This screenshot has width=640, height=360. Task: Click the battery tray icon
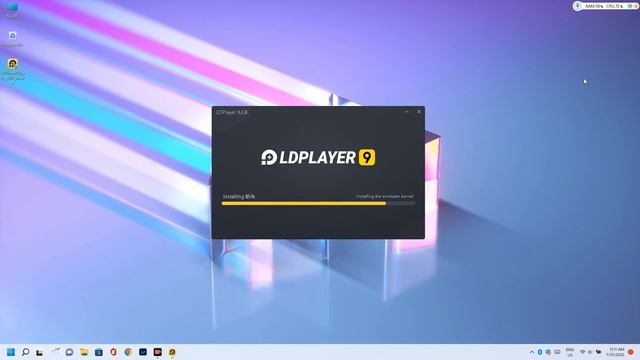tap(599, 352)
